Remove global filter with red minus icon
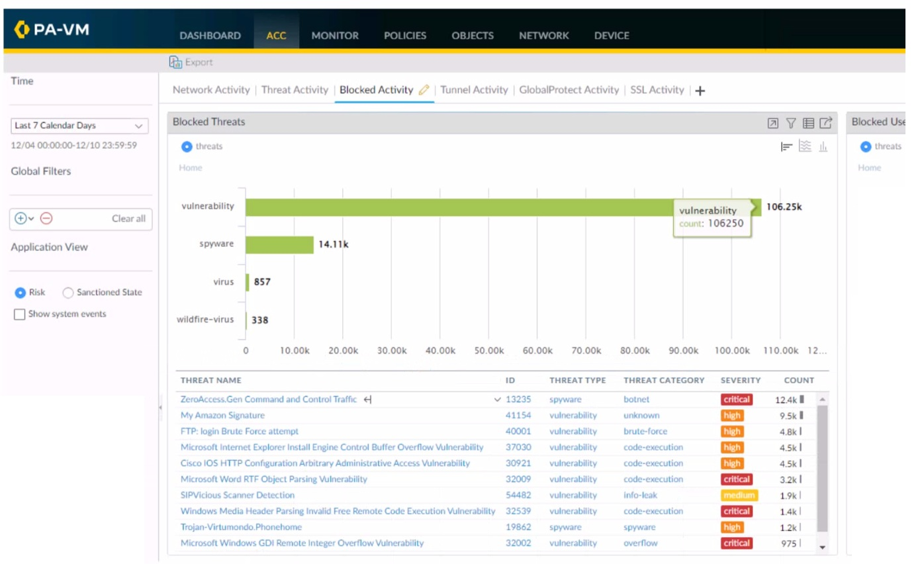Viewport: 924px width, 564px height. [x=46, y=218]
